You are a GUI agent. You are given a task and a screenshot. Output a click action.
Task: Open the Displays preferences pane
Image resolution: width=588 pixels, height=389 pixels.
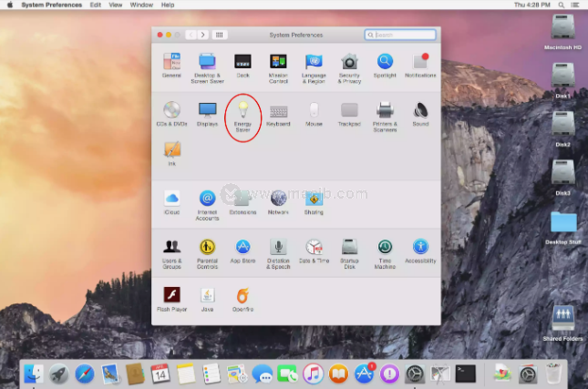[207, 114]
